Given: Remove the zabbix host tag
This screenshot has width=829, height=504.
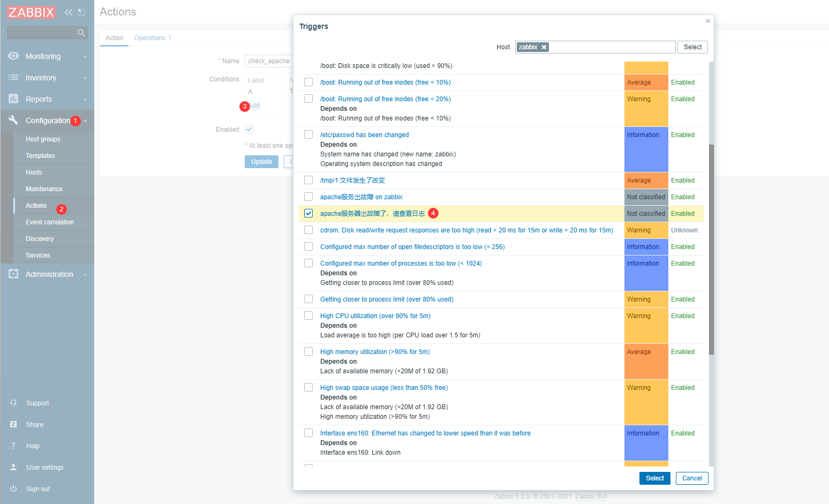Looking at the screenshot, I should tap(544, 47).
